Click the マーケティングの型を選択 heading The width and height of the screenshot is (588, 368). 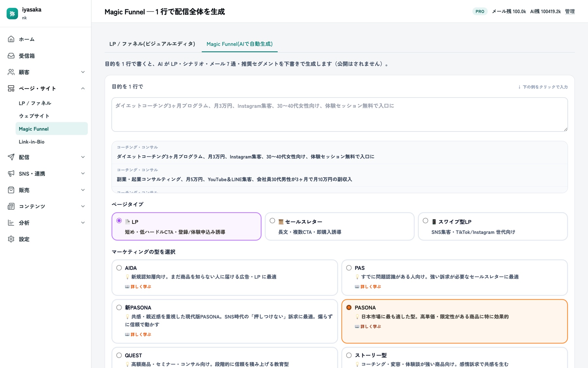click(144, 252)
